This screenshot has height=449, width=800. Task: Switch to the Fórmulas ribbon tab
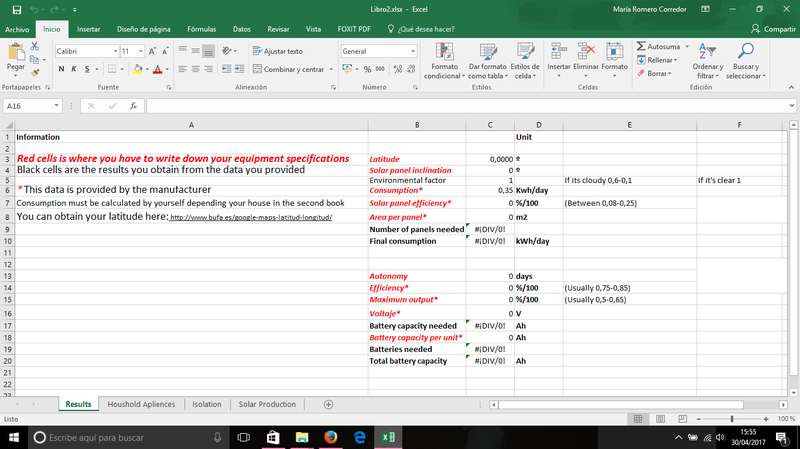(201, 29)
